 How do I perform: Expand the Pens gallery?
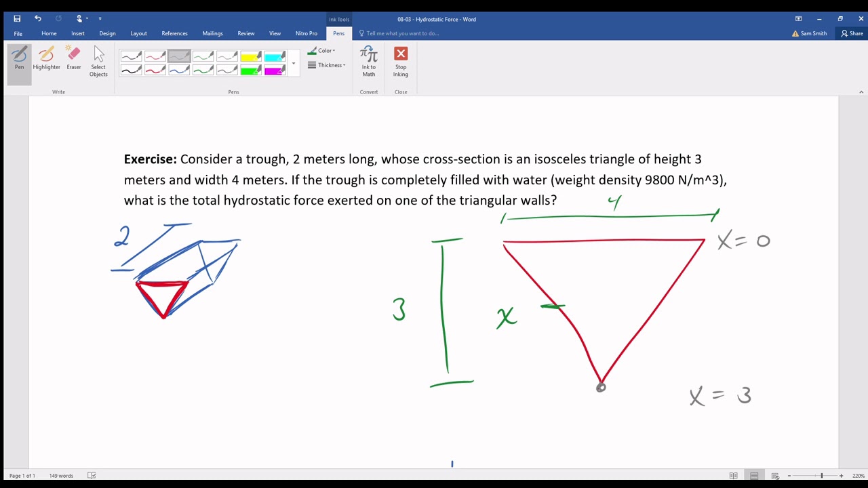pyautogui.click(x=294, y=64)
